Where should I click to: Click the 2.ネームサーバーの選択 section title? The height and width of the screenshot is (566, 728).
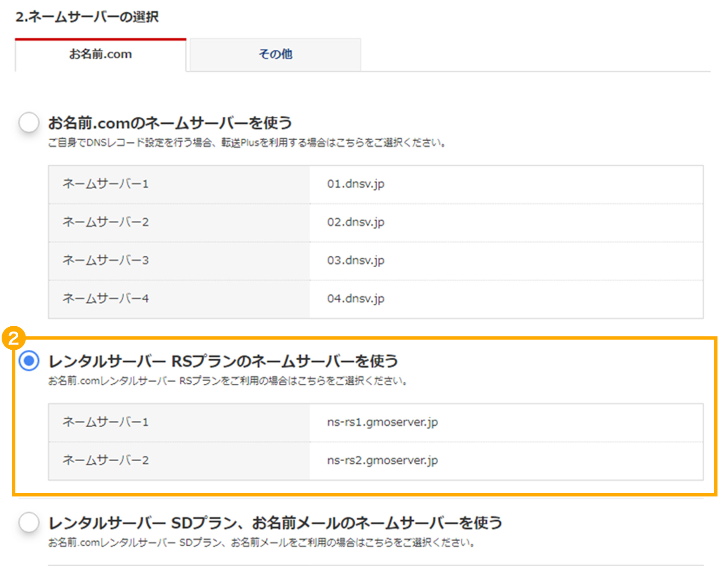[87, 17]
